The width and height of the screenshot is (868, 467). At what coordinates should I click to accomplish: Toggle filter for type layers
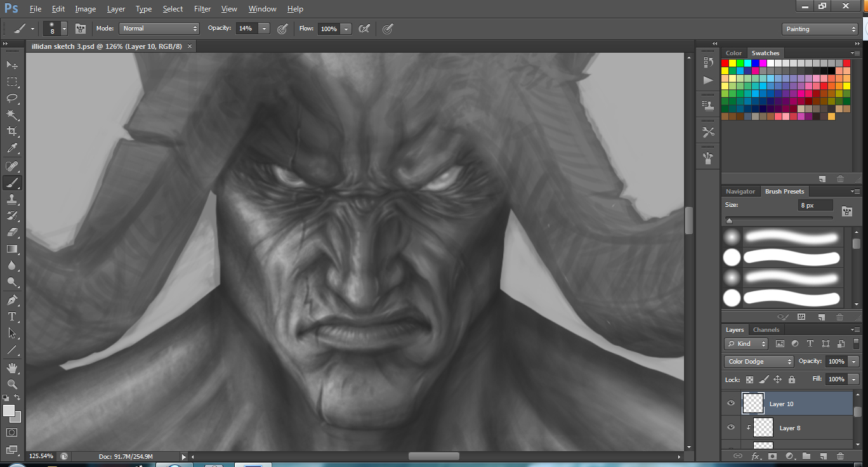coord(810,344)
